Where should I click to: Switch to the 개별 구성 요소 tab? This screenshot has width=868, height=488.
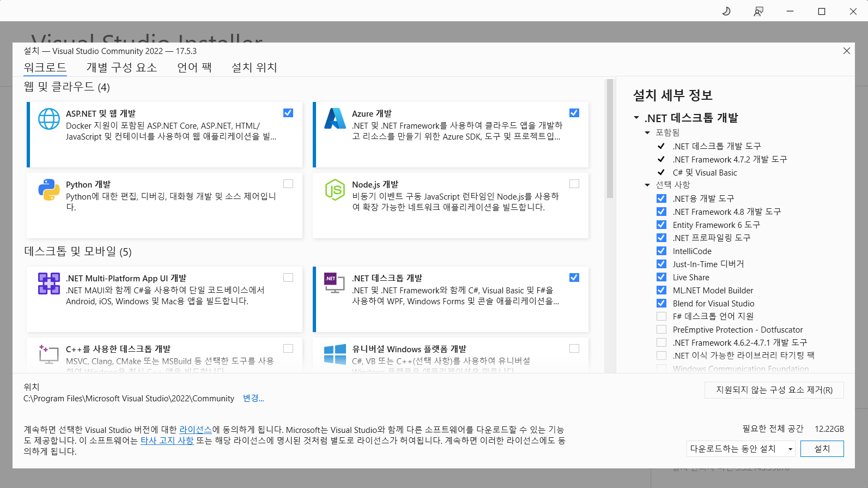point(122,68)
